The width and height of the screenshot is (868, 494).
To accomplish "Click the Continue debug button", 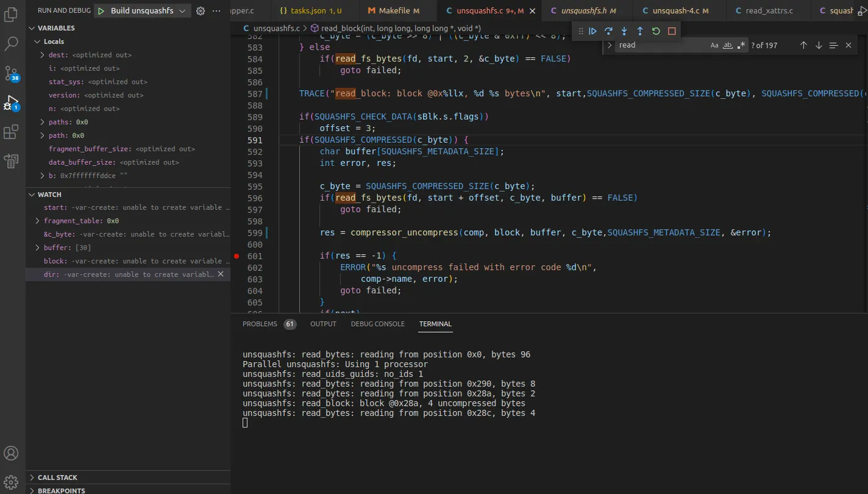I will pos(592,31).
